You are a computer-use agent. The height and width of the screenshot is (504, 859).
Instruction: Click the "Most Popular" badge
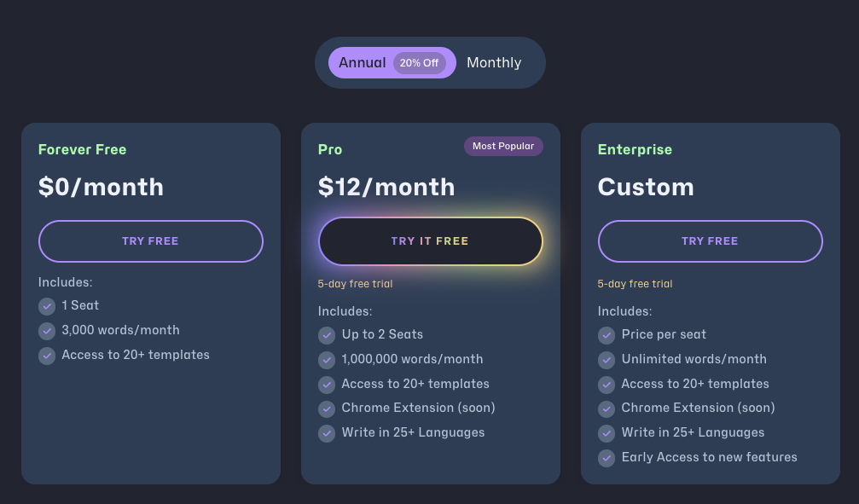(x=503, y=147)
